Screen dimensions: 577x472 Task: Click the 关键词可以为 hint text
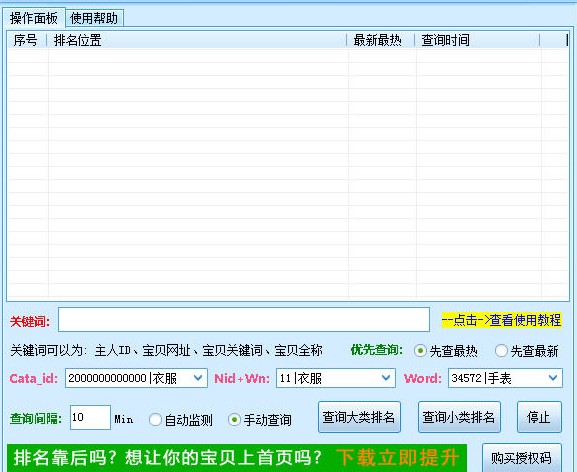[x=166, y=350]
